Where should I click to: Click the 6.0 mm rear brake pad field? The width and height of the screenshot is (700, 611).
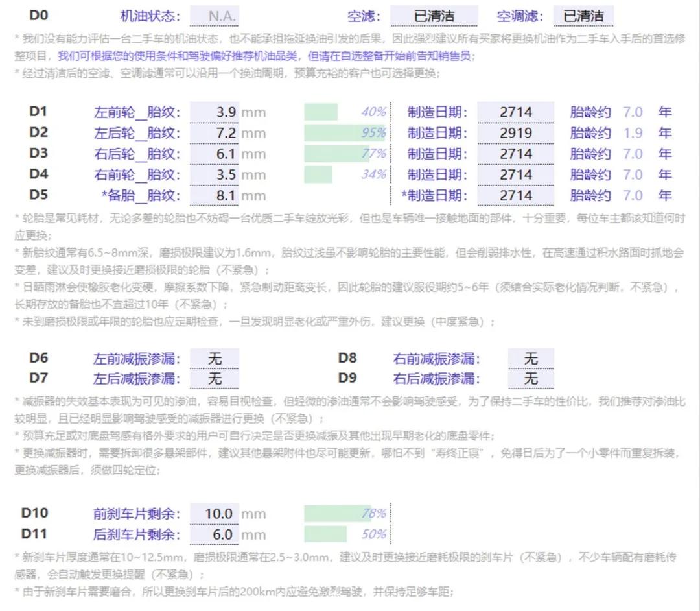coord(215,534)
